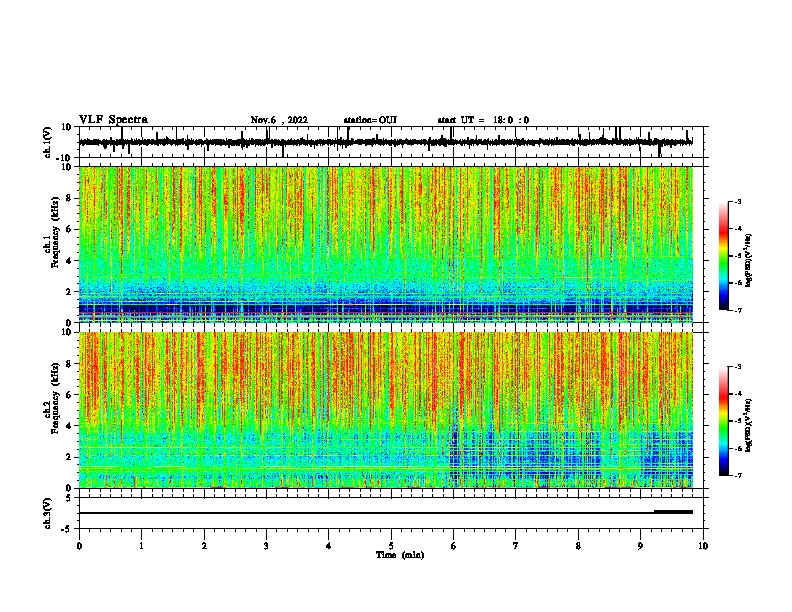Click the "Time (min)" x-axis label
792x612 pixels.
pos(400,555)
